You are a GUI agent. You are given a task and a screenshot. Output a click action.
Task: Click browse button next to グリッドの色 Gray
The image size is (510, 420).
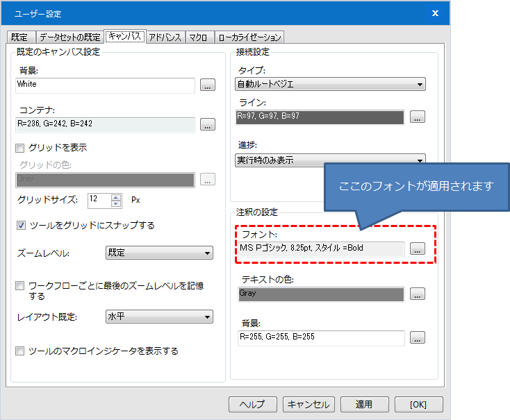point(208,179)
